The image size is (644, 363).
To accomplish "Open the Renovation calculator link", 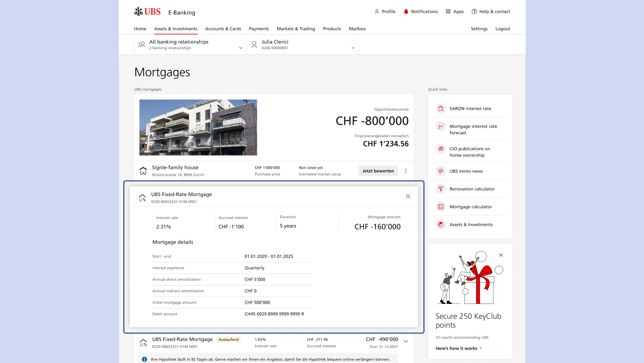I will pyautogui.click(x=472, y=189).
